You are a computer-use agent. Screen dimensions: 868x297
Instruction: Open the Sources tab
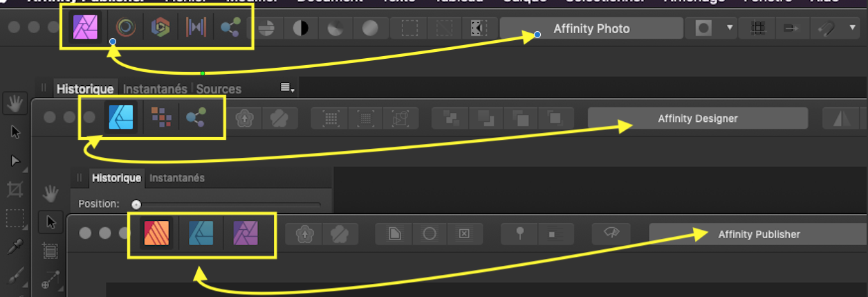click(x=219, y=89)
